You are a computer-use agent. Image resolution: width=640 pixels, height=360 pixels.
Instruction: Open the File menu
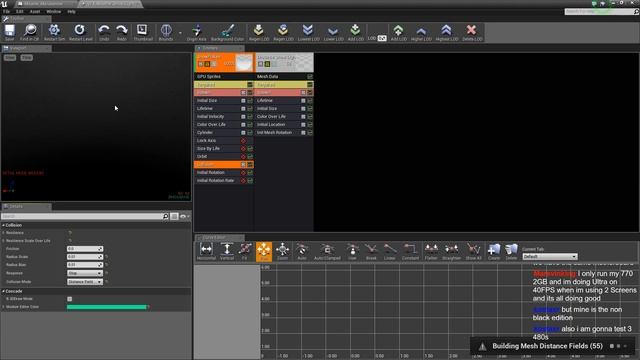(7, 11)
